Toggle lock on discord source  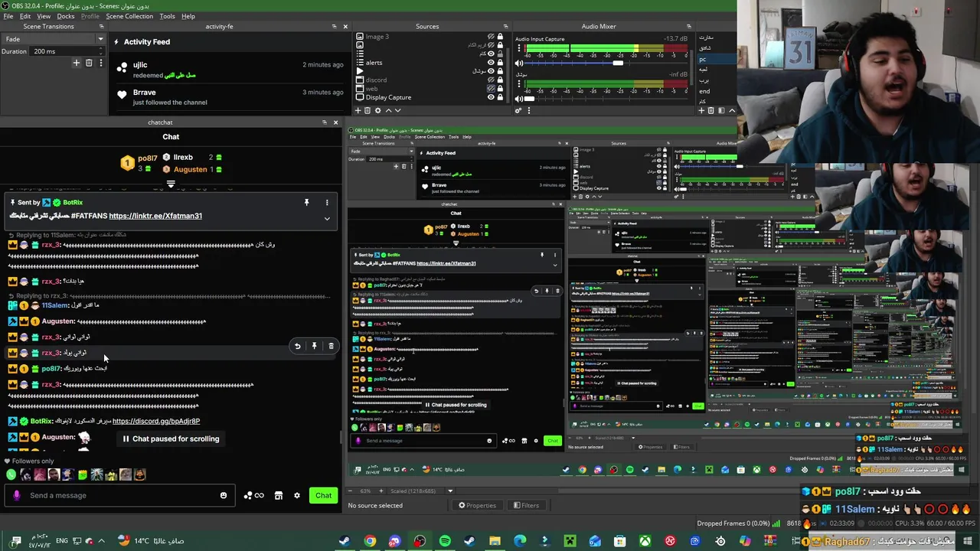501,80
